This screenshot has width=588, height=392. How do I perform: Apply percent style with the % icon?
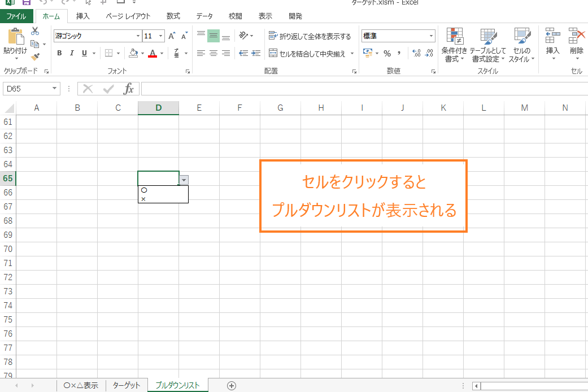(387, 53)
